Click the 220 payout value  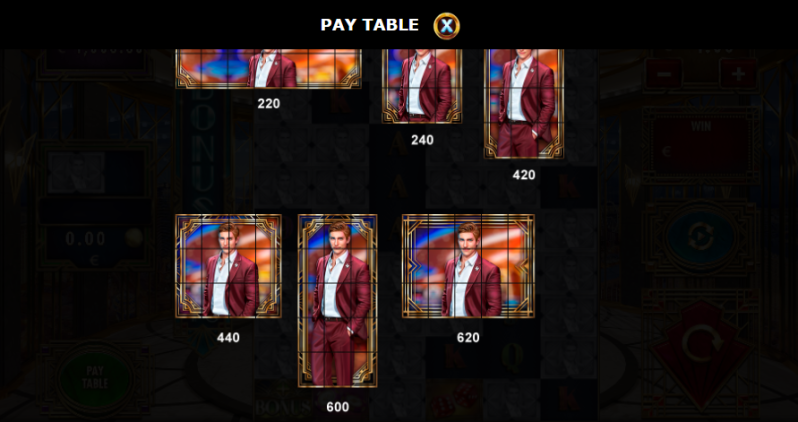click(x=269, y=104)
